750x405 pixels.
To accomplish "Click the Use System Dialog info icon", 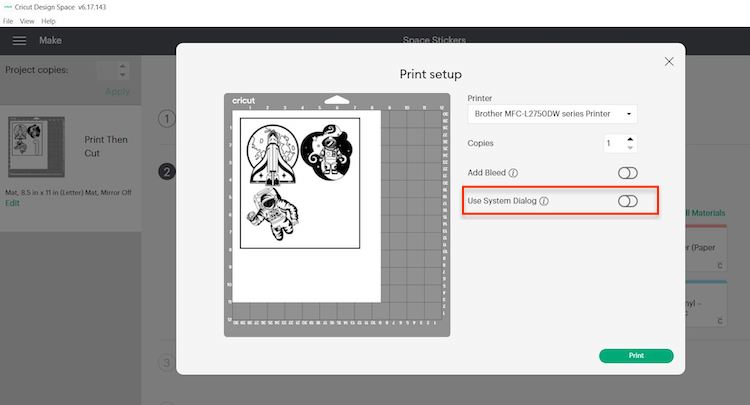I will point(544,201).
